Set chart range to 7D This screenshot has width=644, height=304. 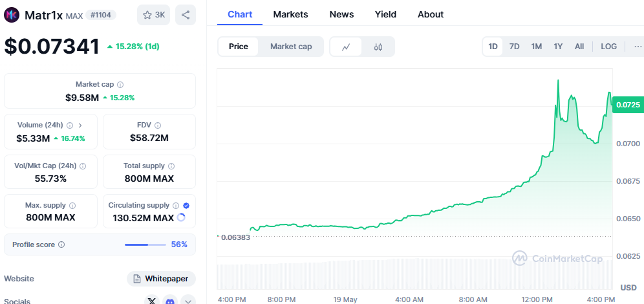point(514,47)
